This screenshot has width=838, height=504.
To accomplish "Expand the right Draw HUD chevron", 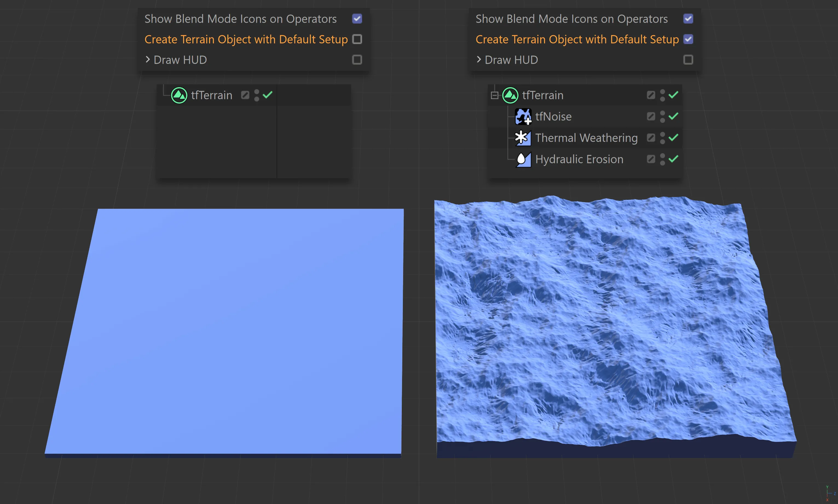I will pyautogui.click(x=479, y=60).
